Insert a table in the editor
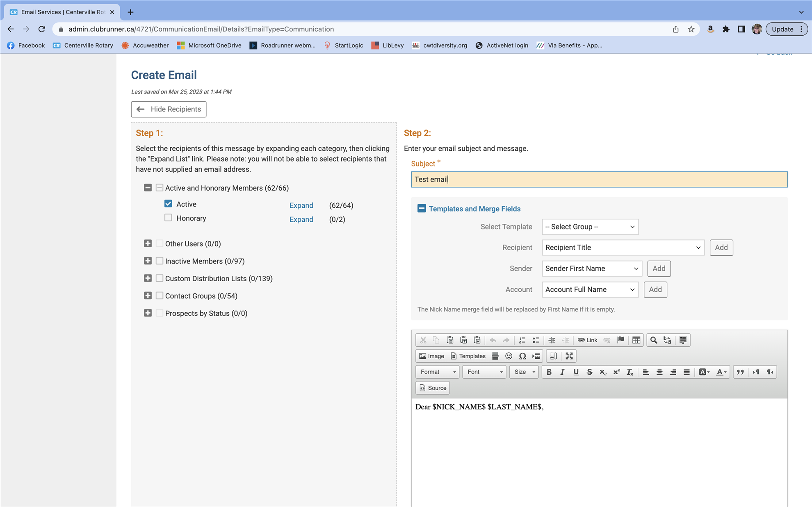Screen dimensions: 812x507 (x=636, y=340)
